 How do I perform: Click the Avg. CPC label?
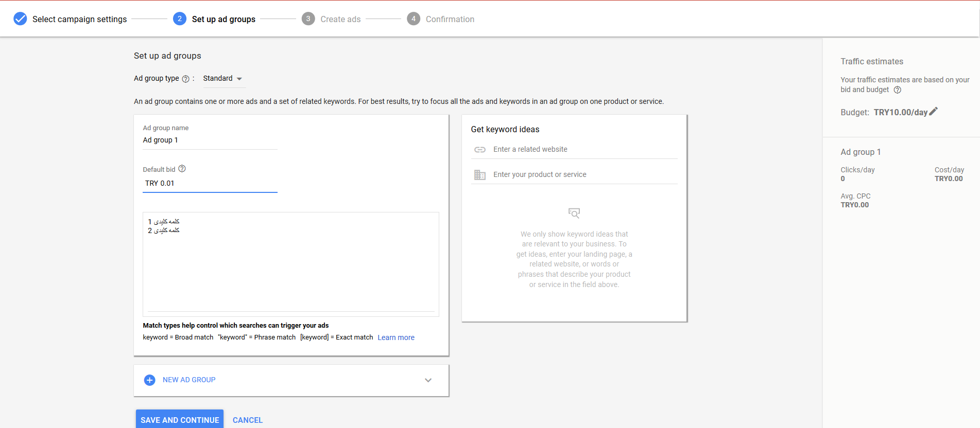(855, 196)
